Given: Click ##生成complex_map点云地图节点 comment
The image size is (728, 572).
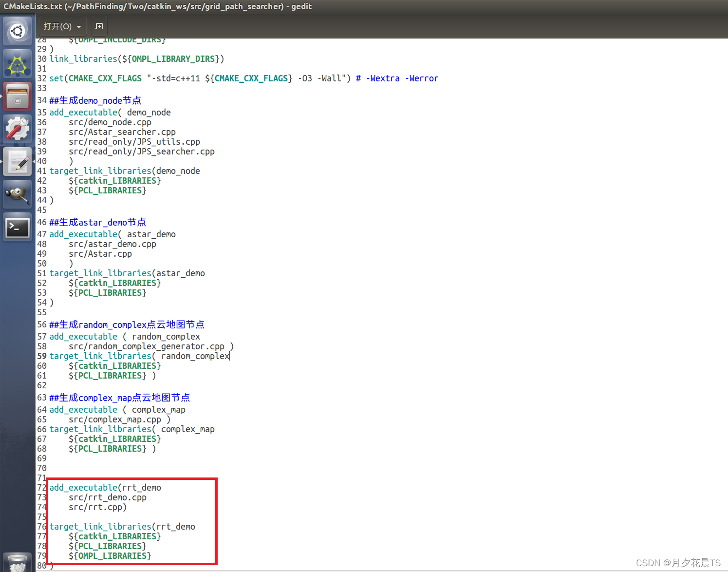Looking at the screenshot, I should pos(120,398).
